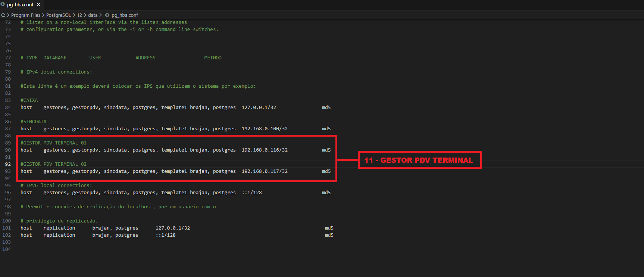Click line number 84 in the gutter
The width and height of the screenshot is (644, 277).
click(x=8, y=108)
